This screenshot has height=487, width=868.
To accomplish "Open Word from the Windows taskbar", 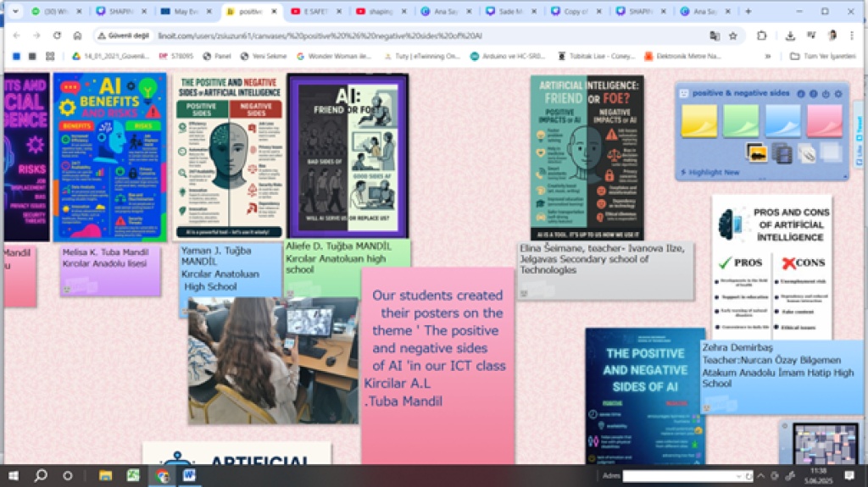I will pos(188,475).
